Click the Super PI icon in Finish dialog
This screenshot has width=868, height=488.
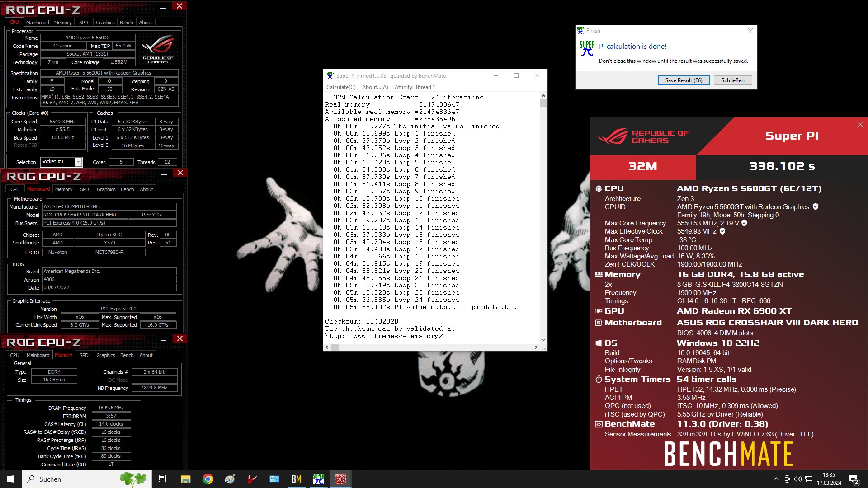587,48
